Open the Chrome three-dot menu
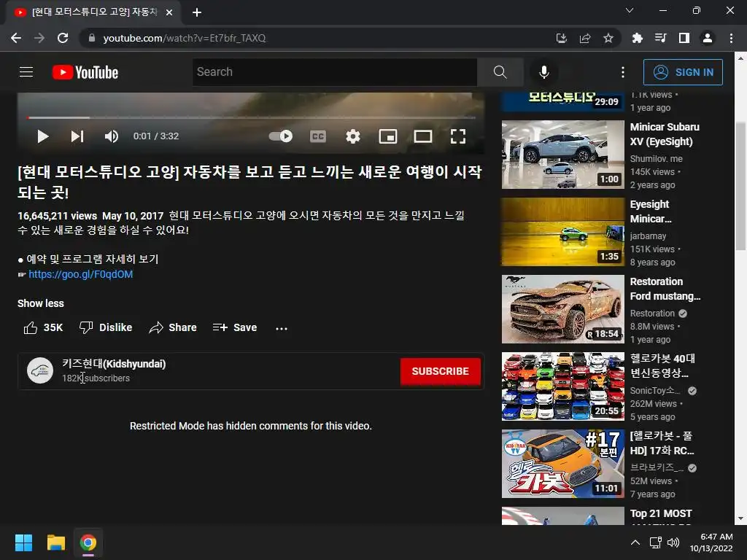This screenshot has width=747, height=560. click(x=731, y=38)
